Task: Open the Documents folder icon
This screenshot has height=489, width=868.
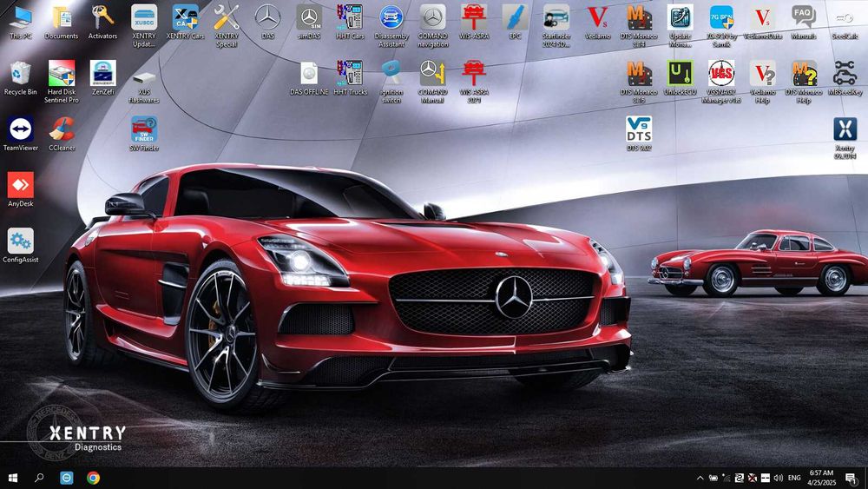Action: (x=62, y=23)
